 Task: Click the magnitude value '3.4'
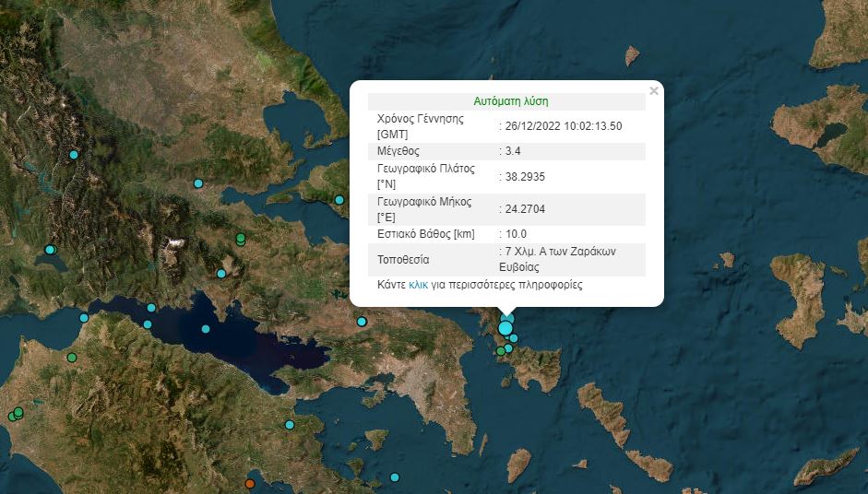click(513, 151)
